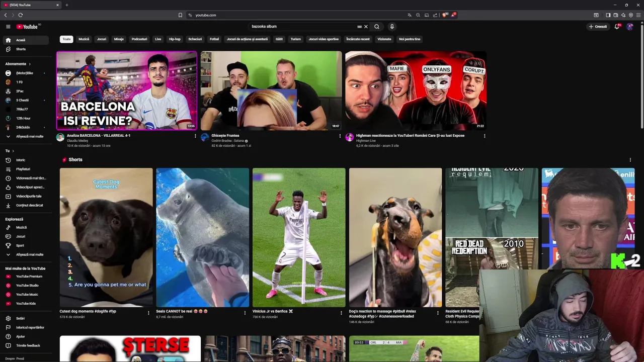644x362 pixels.
Task: Open Istoric in the sidebar
Action: pos(26,160)
